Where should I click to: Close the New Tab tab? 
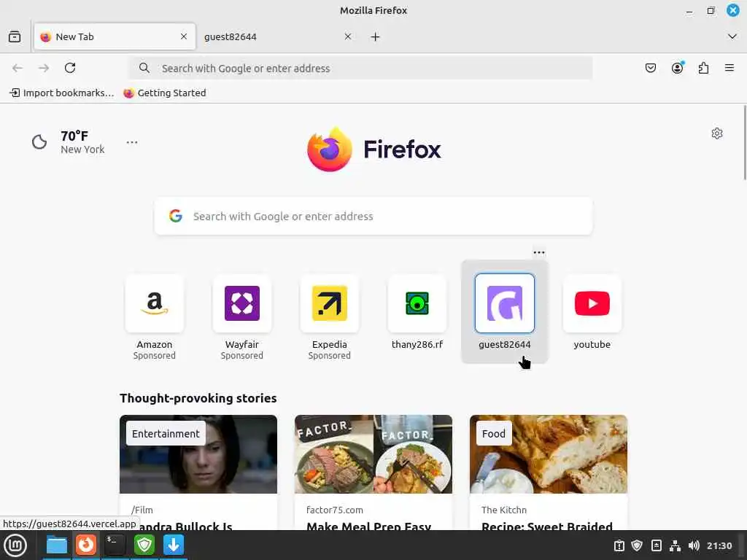[183, 36]
